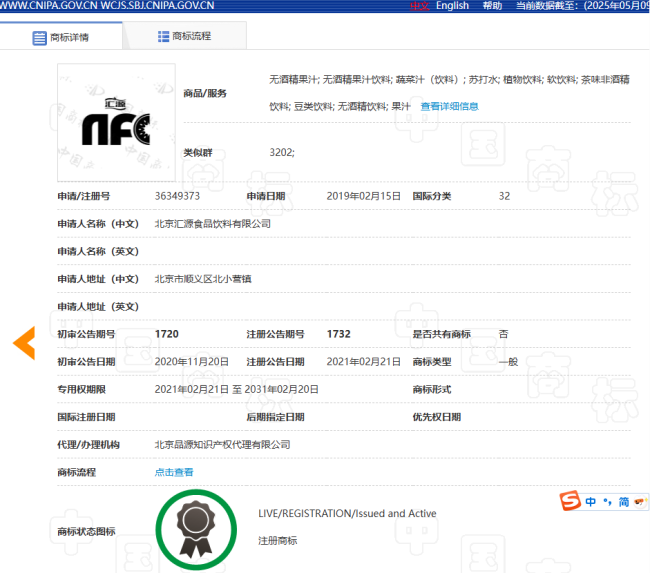Click 点击查看 link for trademark process
This screenshot has height=573, width=650.
click(x=174, y=472)
